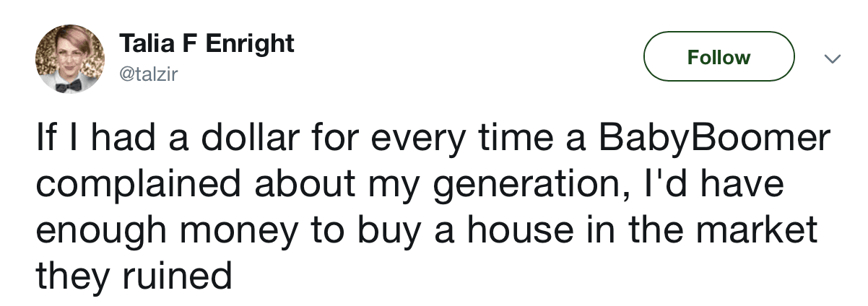This screenshot has width=868, height=306.
Task: Expand the tweet options chevron
Action: click(833, 58)
